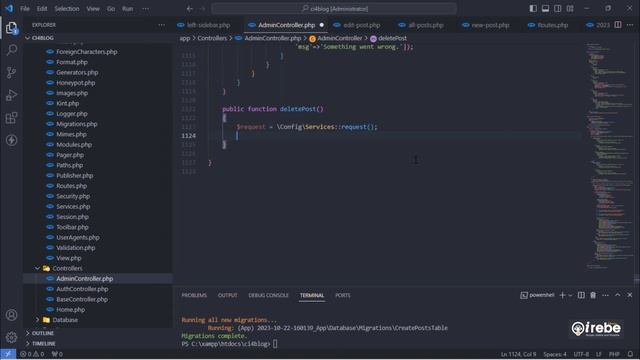Toggle the primary side bar layout

[x=533, y=9]
